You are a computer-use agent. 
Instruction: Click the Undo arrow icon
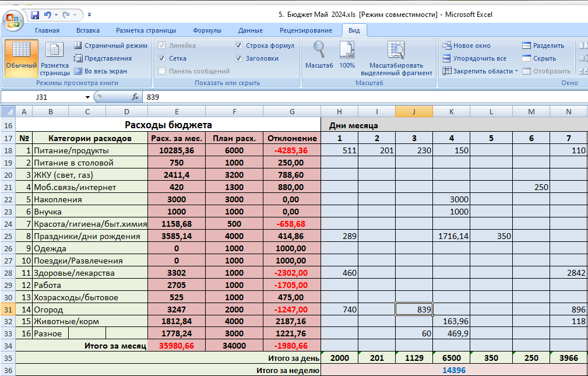[47, 15]
